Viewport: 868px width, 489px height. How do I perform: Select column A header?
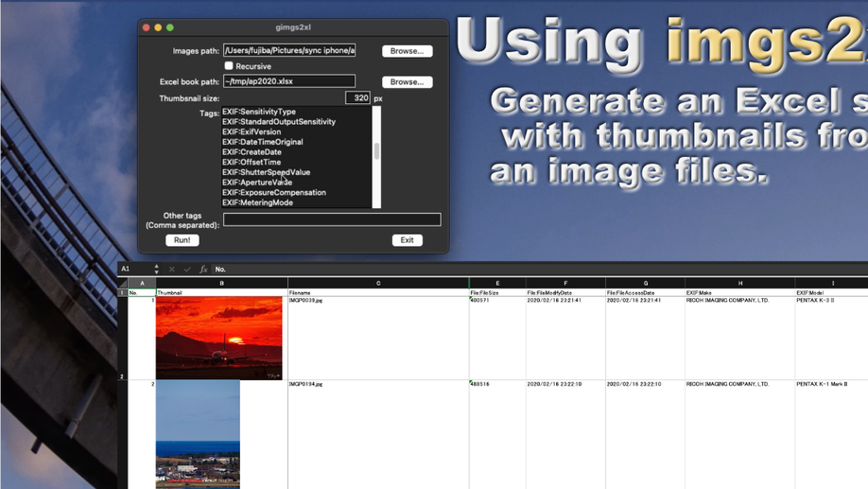[142, 284]
